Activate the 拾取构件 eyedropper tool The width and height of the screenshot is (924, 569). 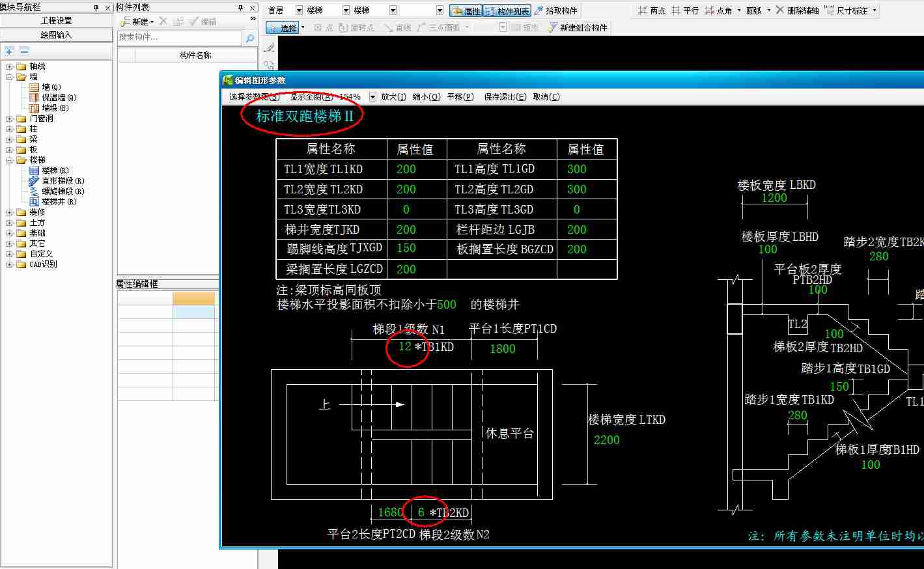coord(555,11)
